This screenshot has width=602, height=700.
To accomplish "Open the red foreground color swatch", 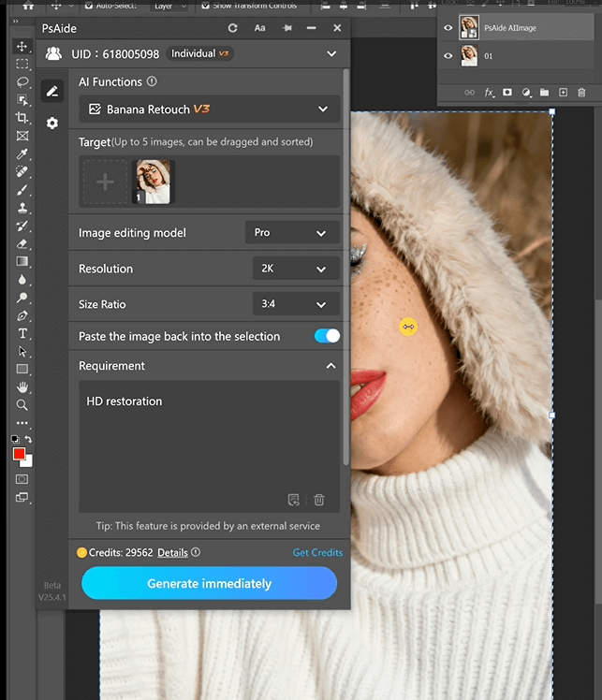I will click(19, 454).
